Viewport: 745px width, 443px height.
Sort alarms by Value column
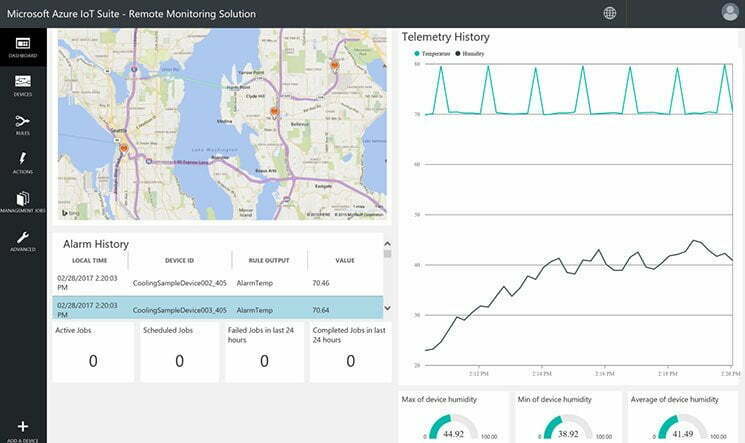point(345,260)
